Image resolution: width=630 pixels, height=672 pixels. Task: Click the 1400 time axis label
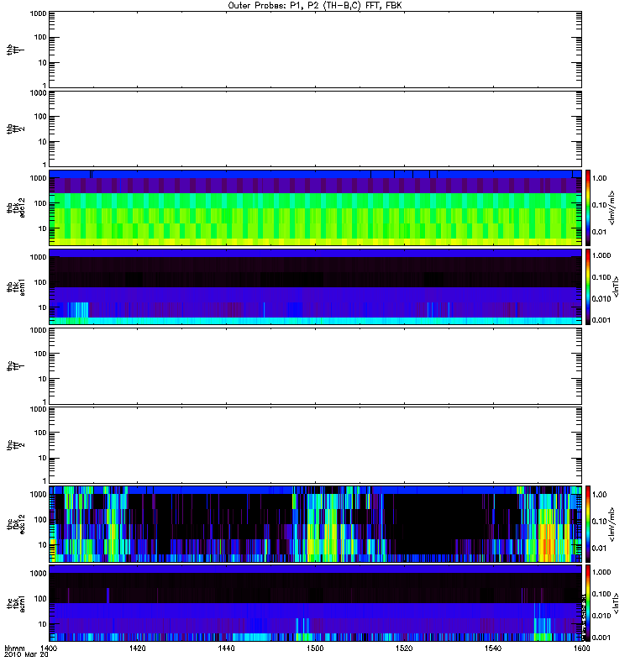(x=49, y=648)
